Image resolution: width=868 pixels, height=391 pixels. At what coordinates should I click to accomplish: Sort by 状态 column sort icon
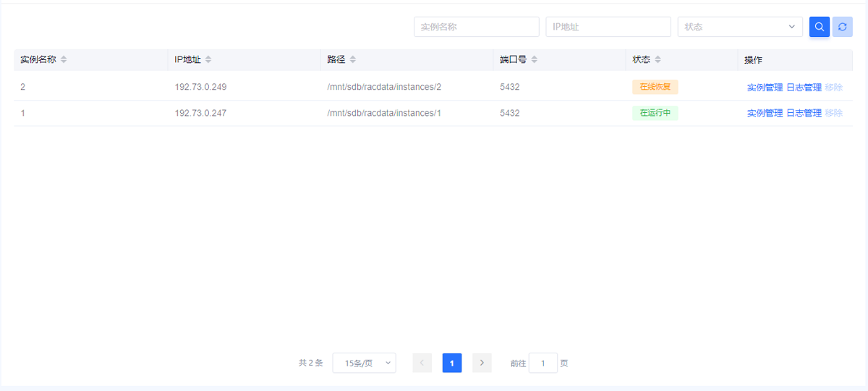(x=658, y=59)
